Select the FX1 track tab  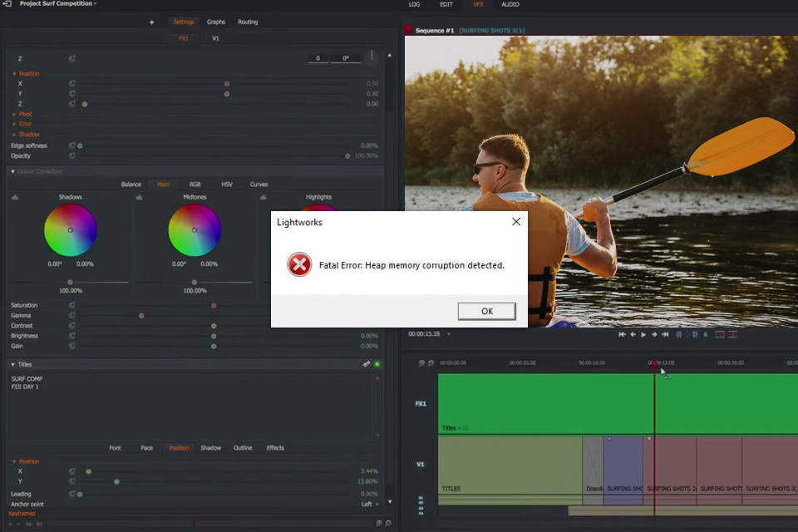pyautogui.click(x=183, y=38)
